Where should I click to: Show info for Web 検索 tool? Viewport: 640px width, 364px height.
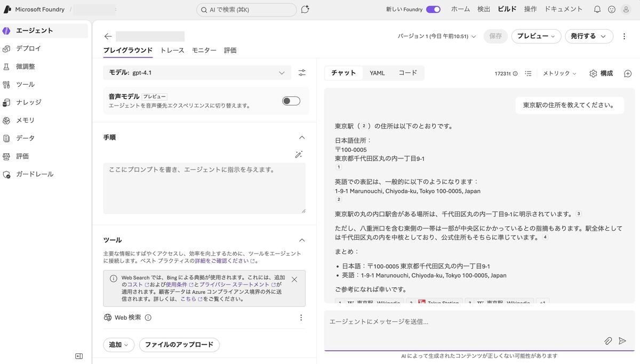tap(148, 318)
